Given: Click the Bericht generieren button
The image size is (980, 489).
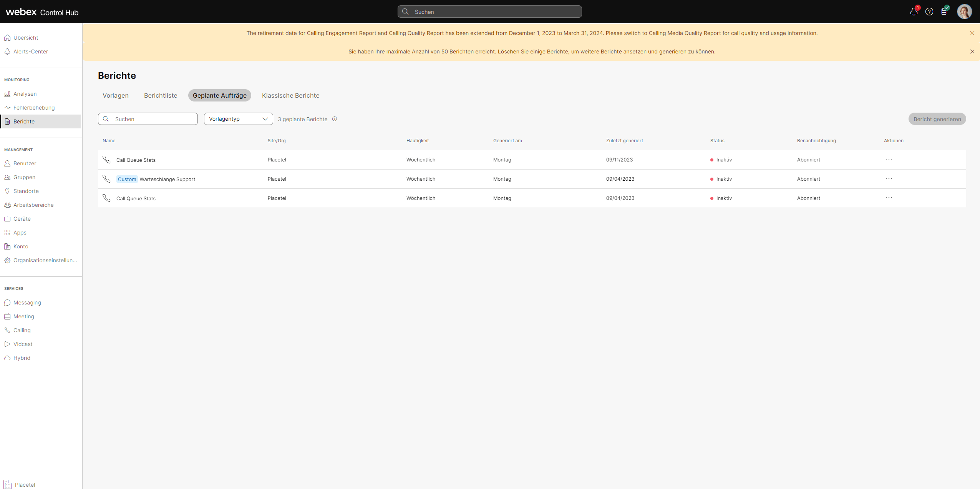Looking at the screenshot, I should point(937,119).
